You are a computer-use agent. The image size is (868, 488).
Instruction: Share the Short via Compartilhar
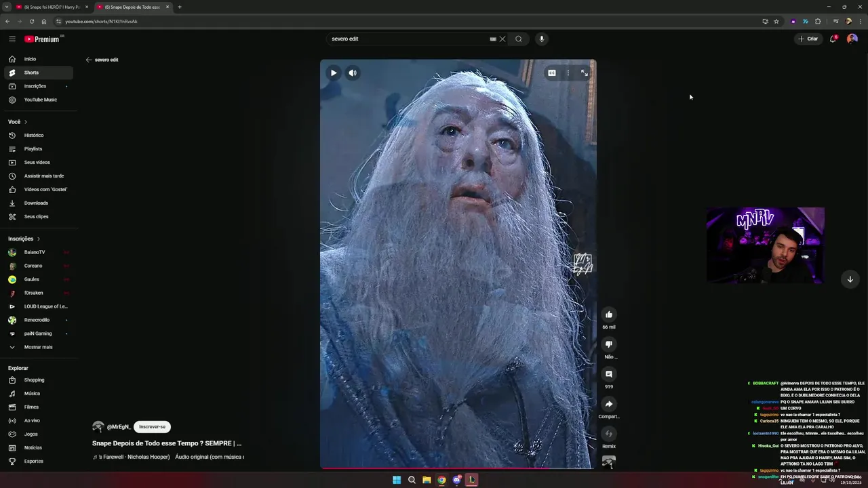coord(609,404)
